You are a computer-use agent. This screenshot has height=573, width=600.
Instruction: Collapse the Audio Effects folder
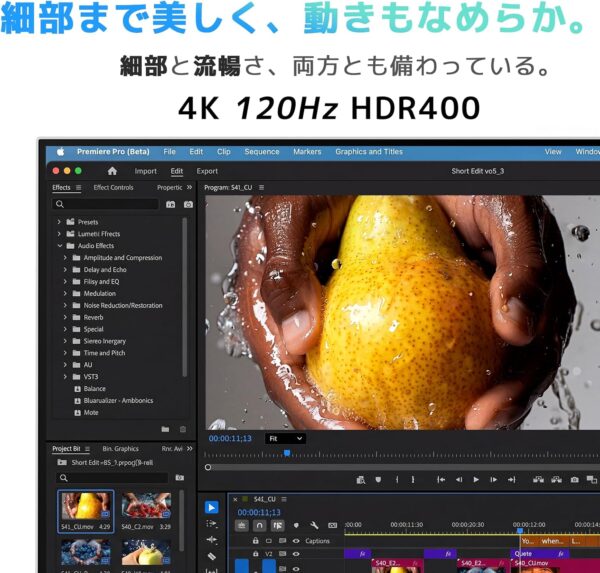[x=60, y=246]
